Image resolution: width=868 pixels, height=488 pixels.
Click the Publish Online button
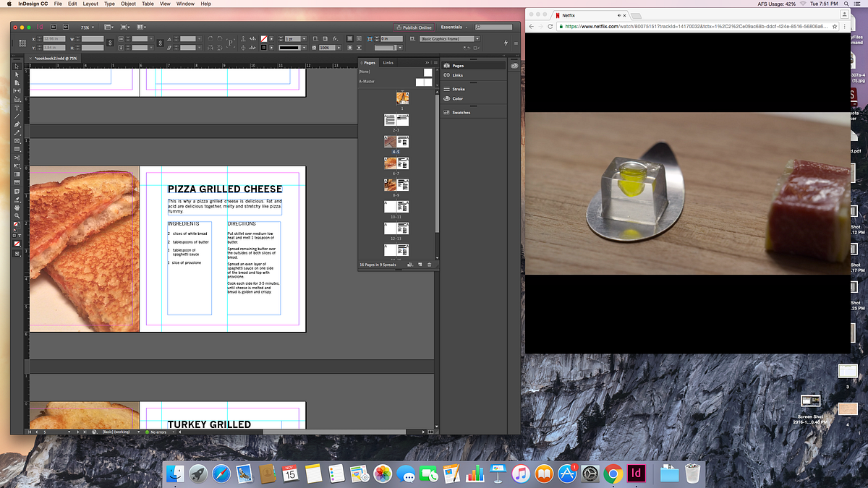(413, 27)
